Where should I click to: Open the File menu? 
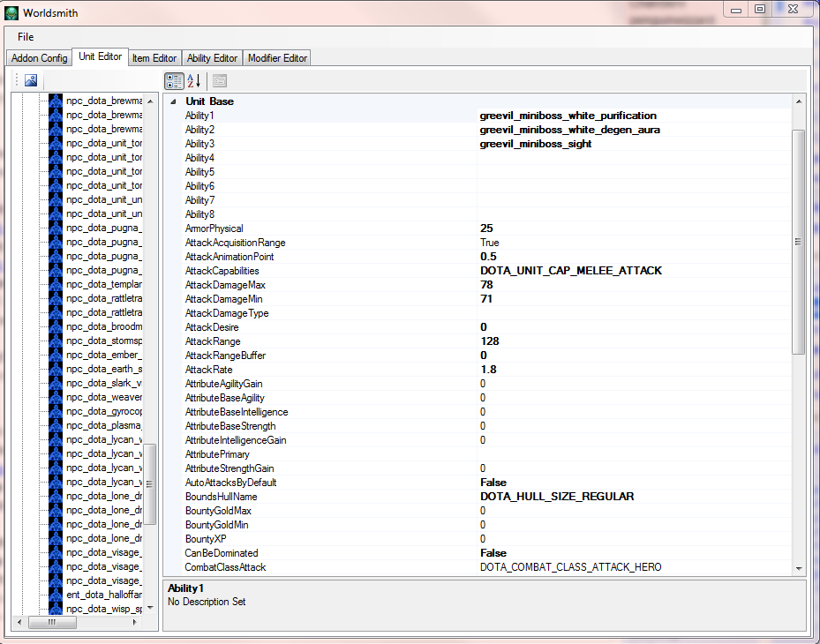(25, 36)
